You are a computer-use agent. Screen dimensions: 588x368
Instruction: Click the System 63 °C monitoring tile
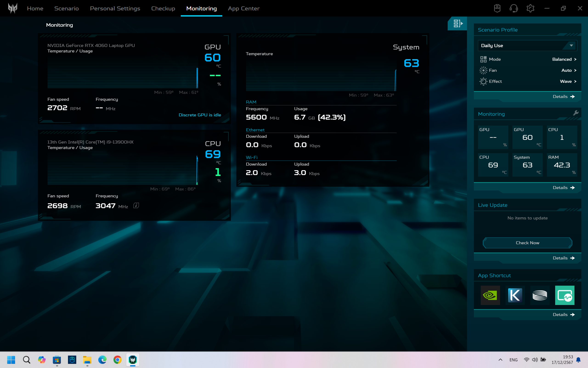click(527, 165)
